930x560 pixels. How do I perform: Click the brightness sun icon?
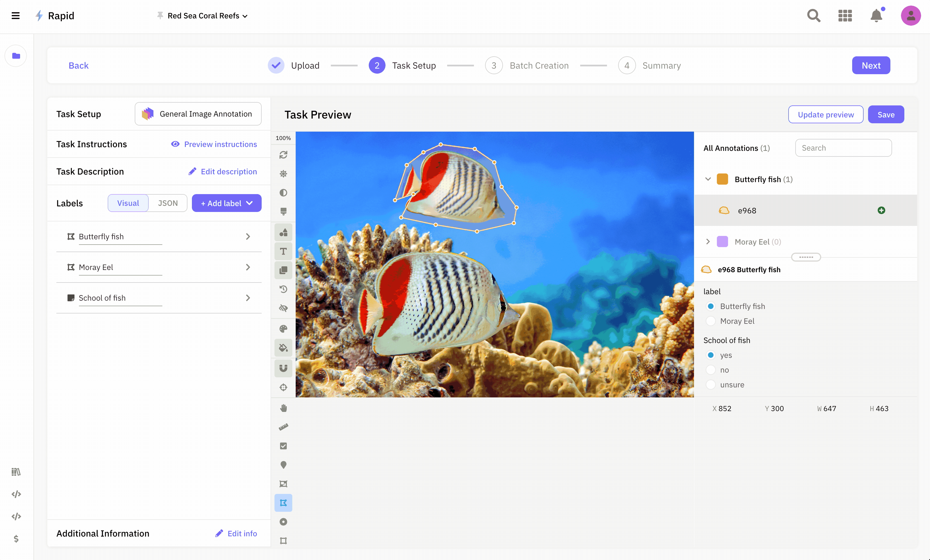click(283, 173)
